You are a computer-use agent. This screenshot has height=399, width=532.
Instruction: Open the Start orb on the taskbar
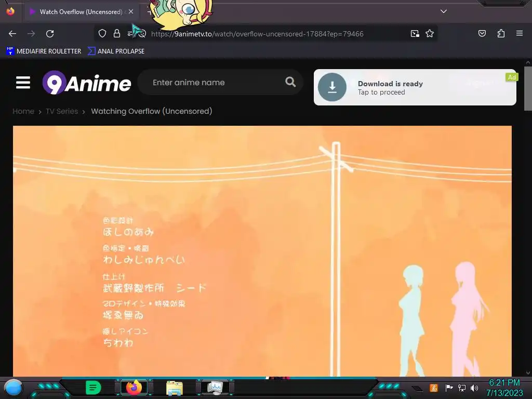pos(14,388)
